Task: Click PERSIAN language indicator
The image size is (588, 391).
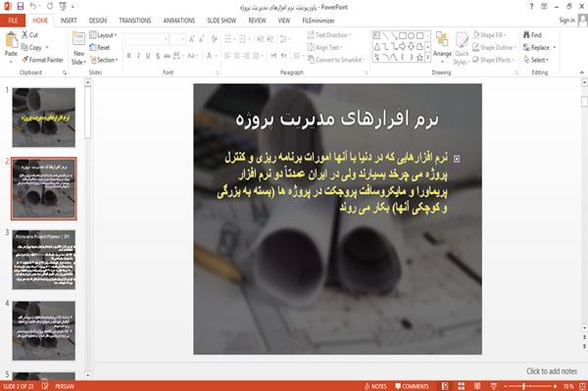Action: point(65,386)
